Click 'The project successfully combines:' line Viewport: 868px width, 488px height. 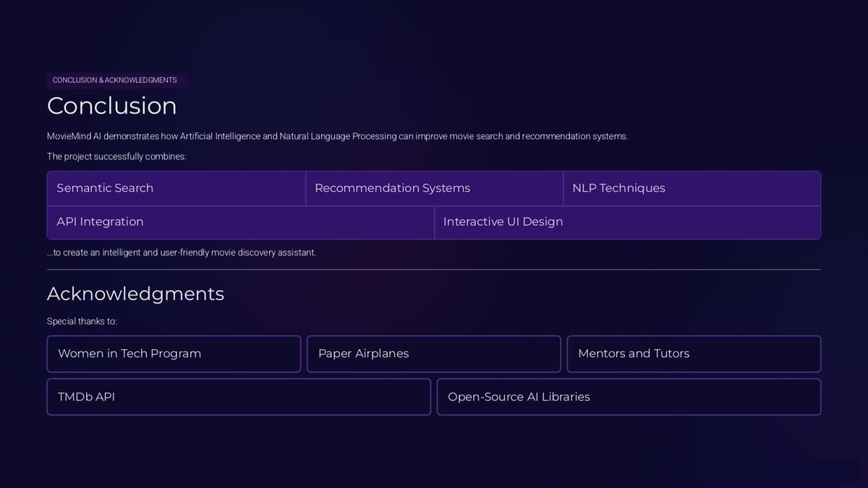(x=117, y=156)
